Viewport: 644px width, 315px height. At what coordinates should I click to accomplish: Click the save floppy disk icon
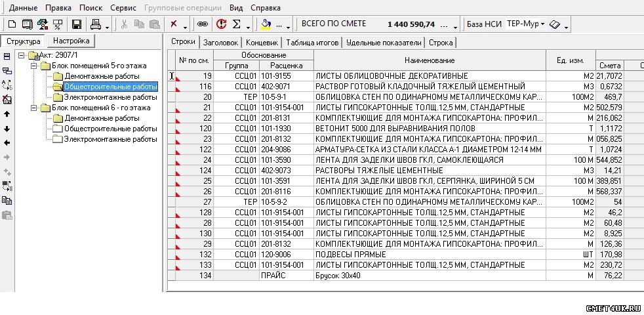[76, 24]
